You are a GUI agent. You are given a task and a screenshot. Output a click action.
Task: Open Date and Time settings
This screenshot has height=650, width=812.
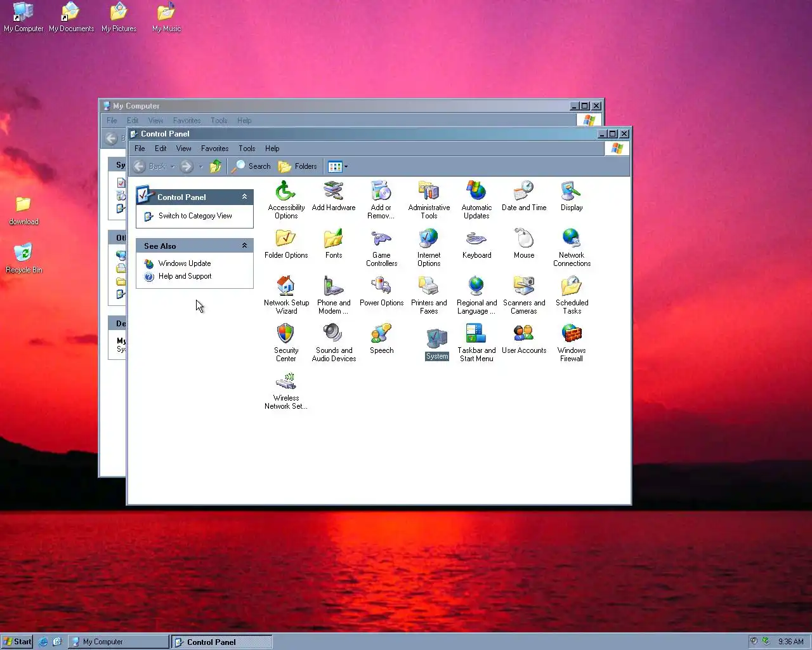pos(524,196)
